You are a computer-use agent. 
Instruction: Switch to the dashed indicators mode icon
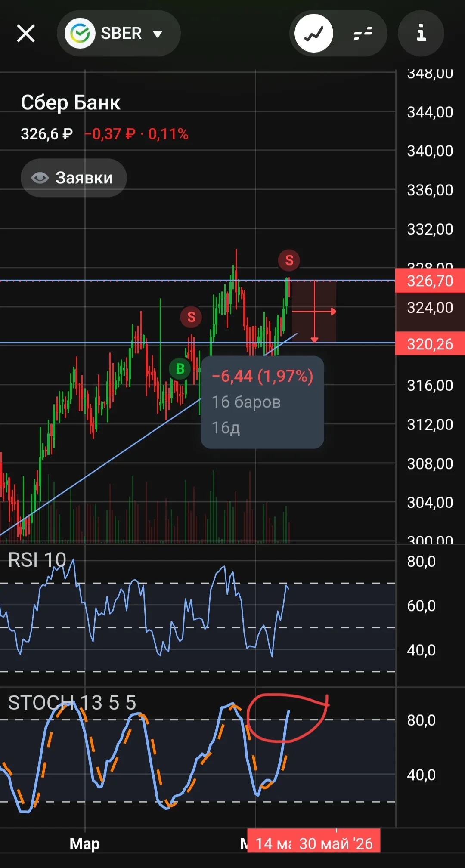tap(363, 33)
